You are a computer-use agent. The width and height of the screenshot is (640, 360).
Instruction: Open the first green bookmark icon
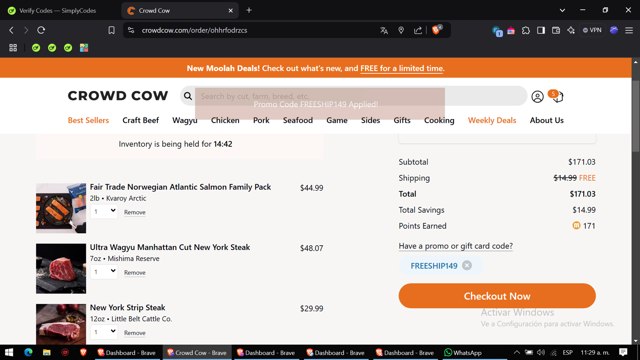point(36,48)
